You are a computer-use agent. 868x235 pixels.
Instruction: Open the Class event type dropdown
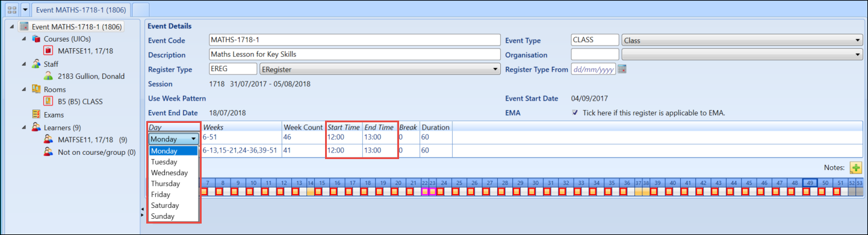click(x=742, y=40)
